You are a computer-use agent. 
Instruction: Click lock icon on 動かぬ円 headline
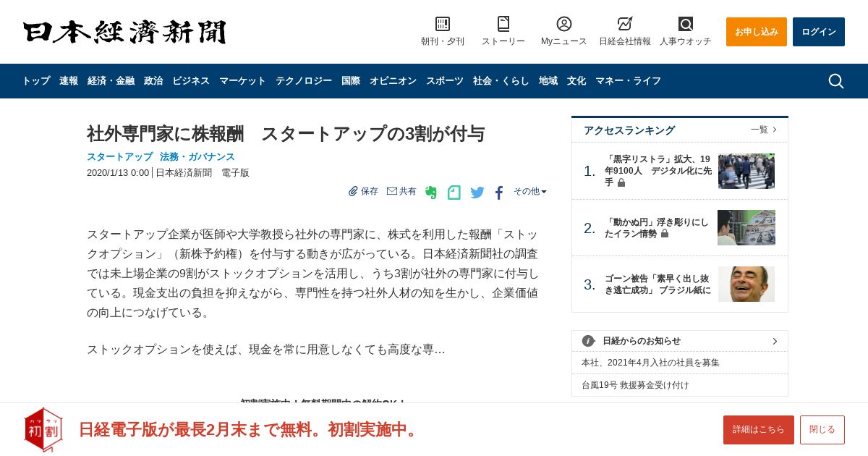point(665,234)
